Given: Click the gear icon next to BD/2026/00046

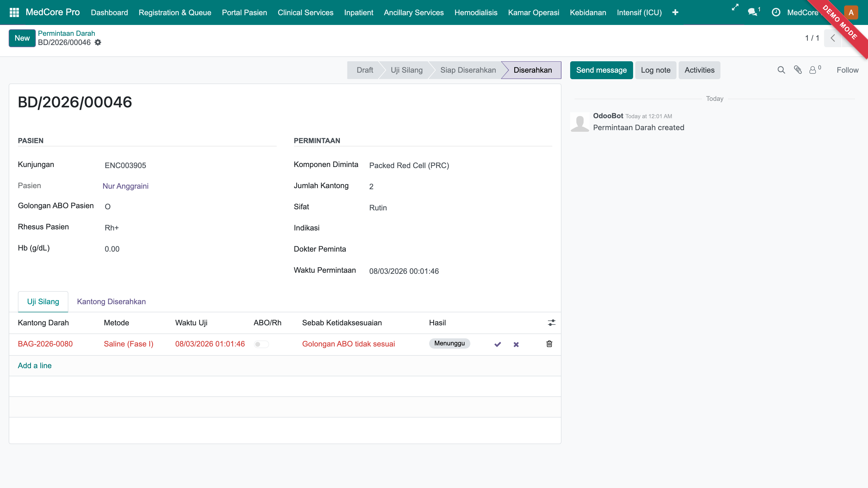Looking at the screenshot, I should (x=98, y=43).
